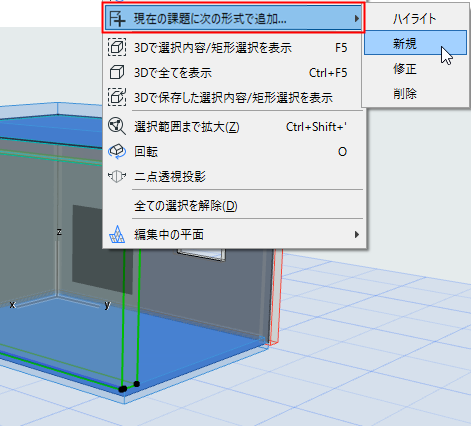This screenshot has width=471, height=426.
Task: Click the Ctrl+F5 shortcut label
Action: click(328, 73)
